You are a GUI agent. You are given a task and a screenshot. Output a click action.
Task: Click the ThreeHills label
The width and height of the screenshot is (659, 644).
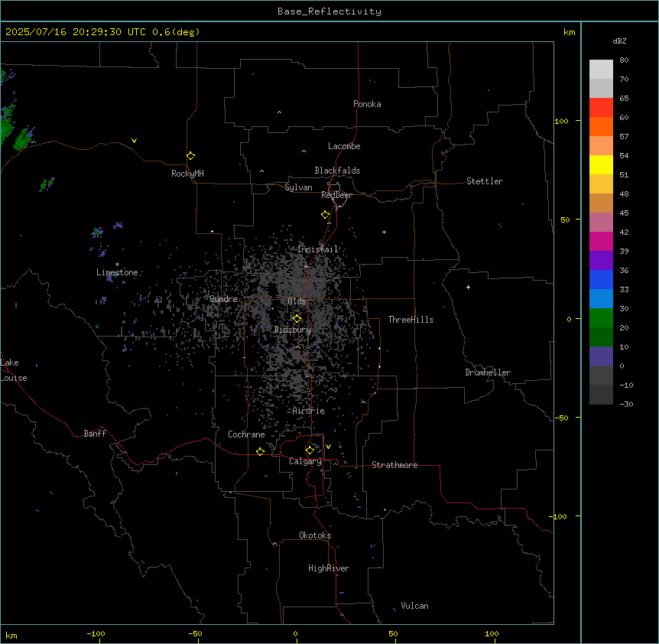(x=411, y=320)
